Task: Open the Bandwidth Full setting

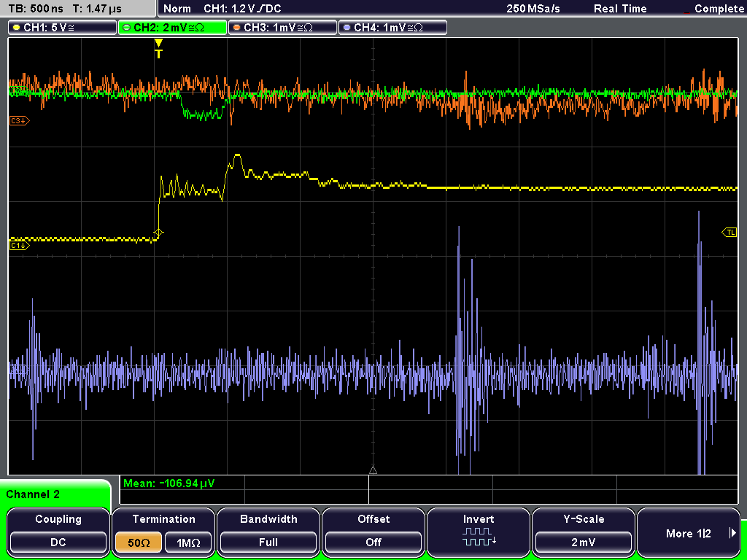Action: tap(268, 532)
